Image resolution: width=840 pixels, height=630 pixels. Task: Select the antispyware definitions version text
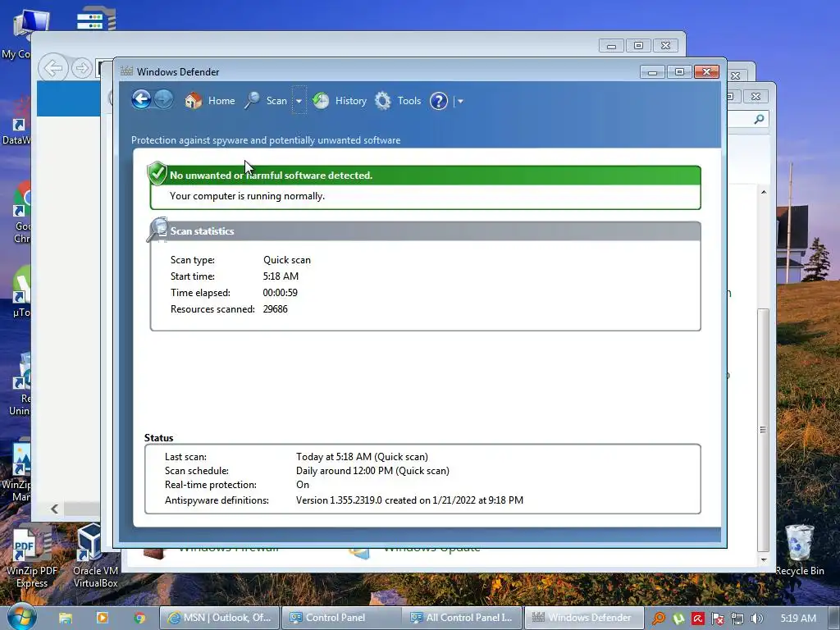(x=410, y=500)
